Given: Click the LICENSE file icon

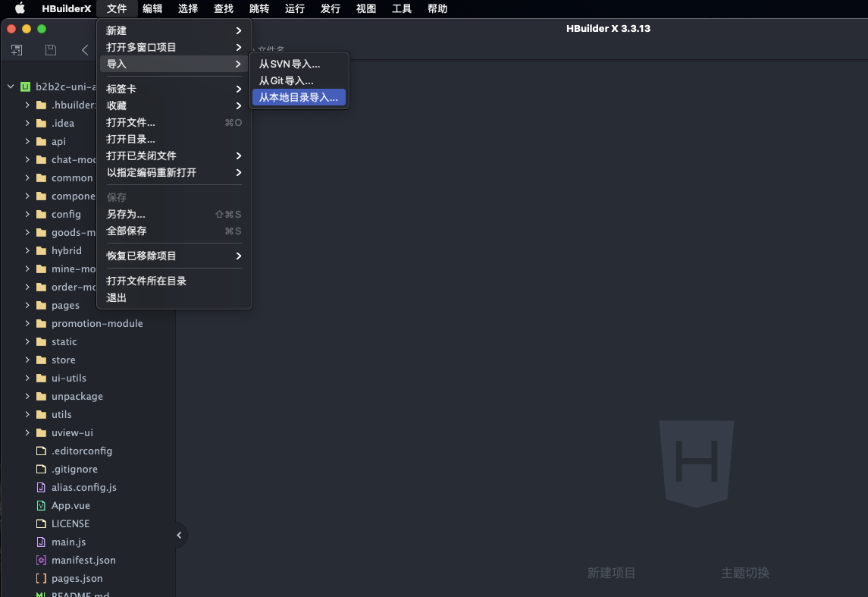Looking at the screenshot, I should click(x=41, y=523).
